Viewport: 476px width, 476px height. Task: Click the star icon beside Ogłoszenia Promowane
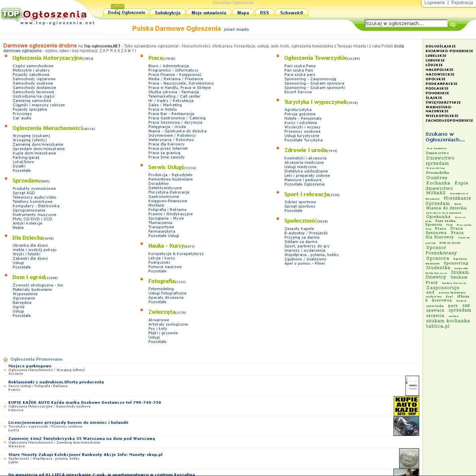click(x=5, y=360)
